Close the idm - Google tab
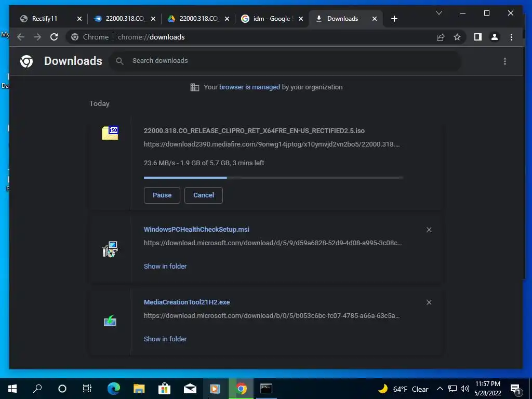This screenshot has height=399, width=532. pos(301,19)
